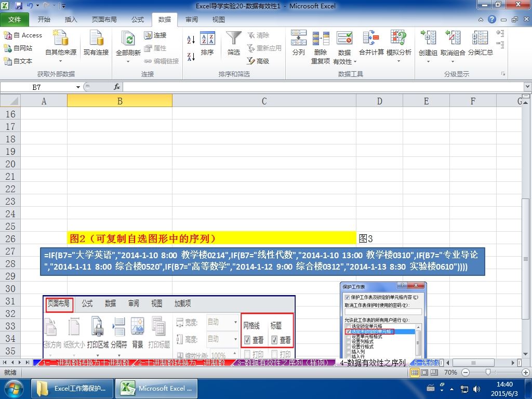Image resolution: width=532 pixels, height=399 pixels.
Task: Click Consolidate (合并计算)
Action: pyautogui.click(x=371, y=43)
